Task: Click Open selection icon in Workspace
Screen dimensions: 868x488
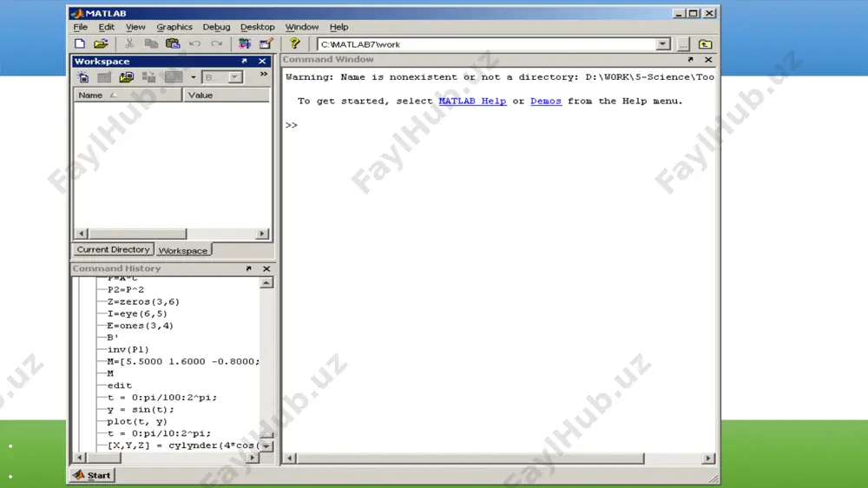Action: 104,77
